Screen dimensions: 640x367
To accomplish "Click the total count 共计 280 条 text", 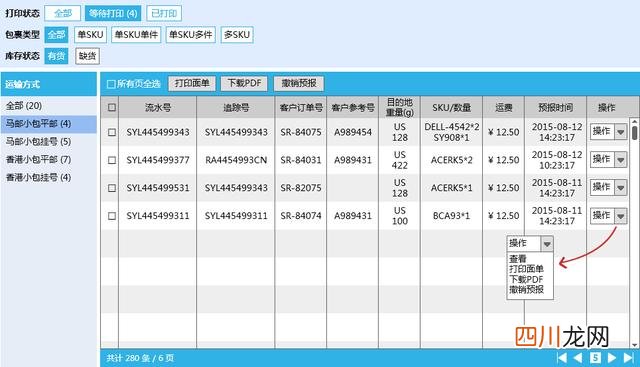I will click(x=128, y=358).
